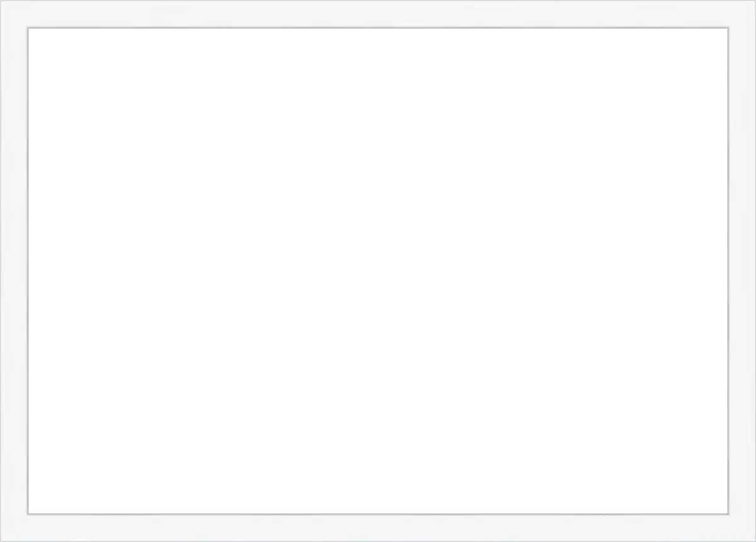Click the canvas inner bottom-right corner
Viewport: 756px width, 542px height.
(x=728, y=514)
